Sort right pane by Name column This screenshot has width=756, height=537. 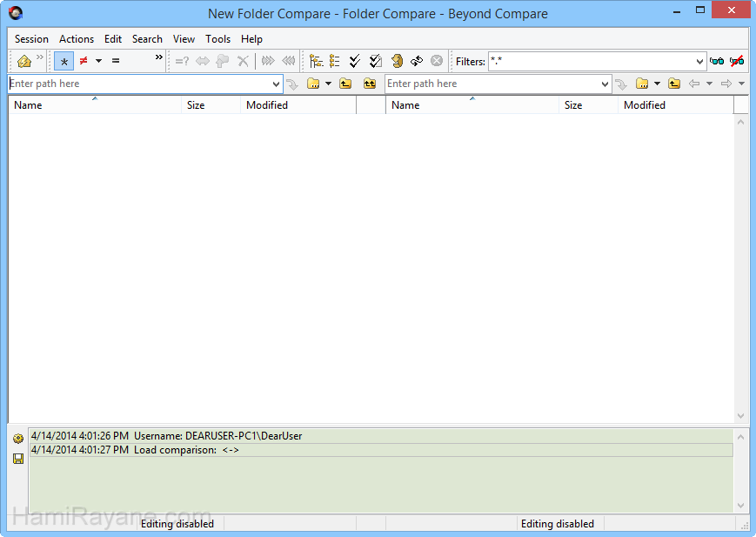pos(472,105)
